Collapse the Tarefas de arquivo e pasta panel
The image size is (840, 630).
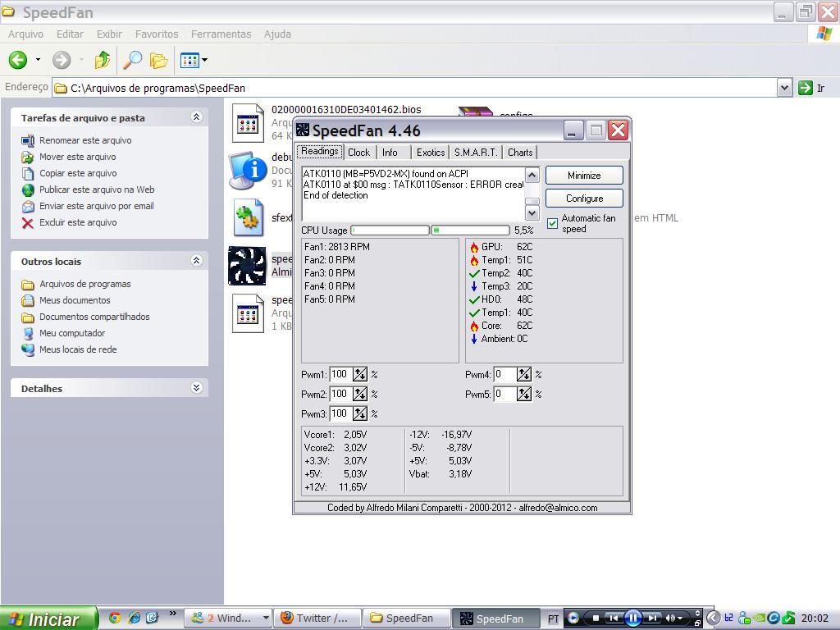coord(197,117)
